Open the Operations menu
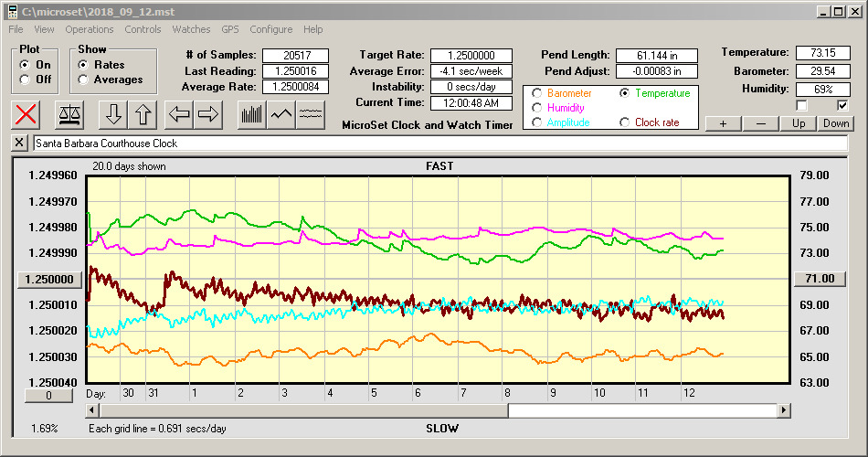This screenshot has height=457, width=868. click(90, 29)
